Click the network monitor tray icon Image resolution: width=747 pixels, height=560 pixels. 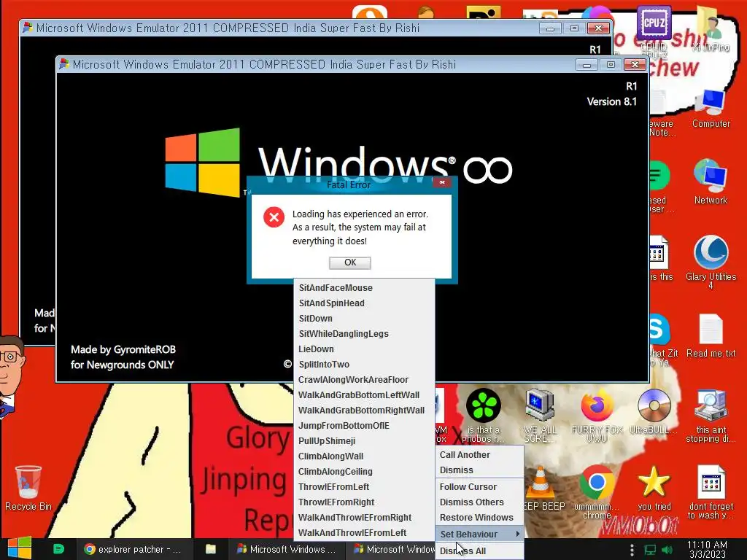click(650, 550)
